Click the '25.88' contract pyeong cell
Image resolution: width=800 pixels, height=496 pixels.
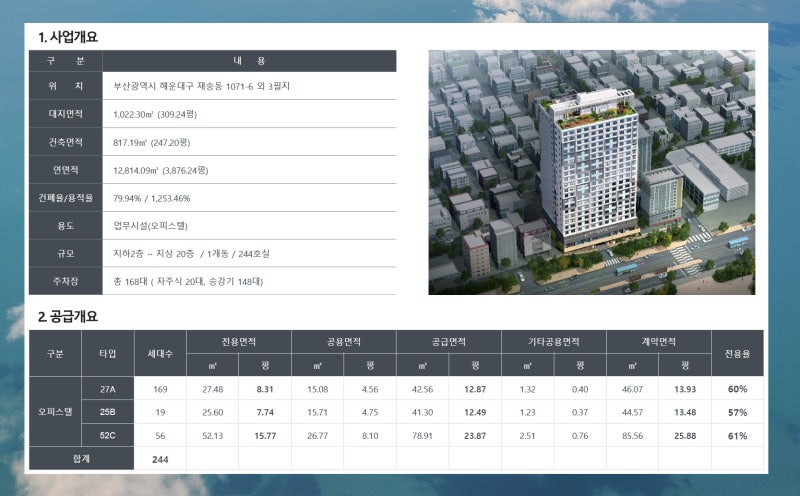[x=685, y=435]
